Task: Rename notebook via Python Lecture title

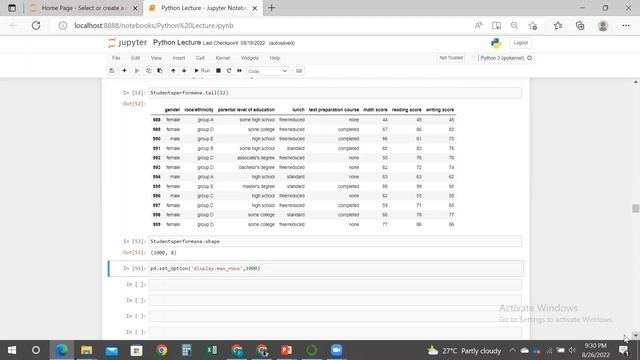Action: (177, 42)
